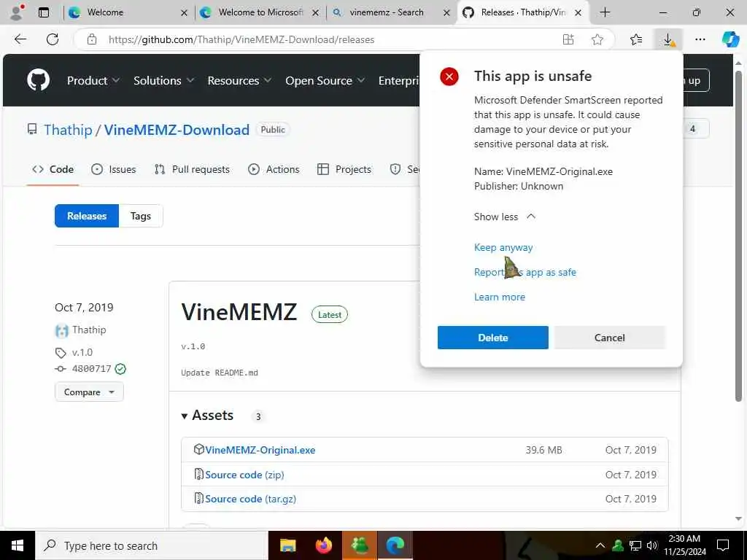Open the volume control in system tray
Image resolution: width=747 pixels, height=560 pixels.
[x=652, y=545]
